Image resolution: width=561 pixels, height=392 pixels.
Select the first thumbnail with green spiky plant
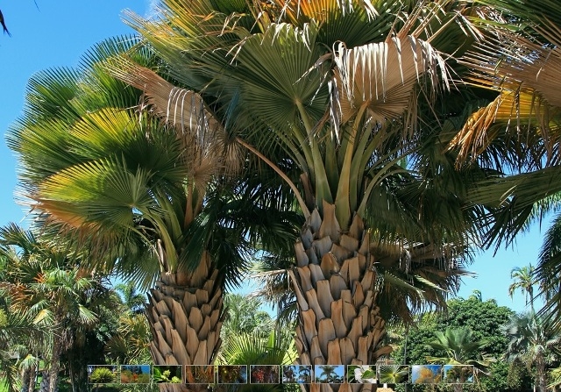102,374
